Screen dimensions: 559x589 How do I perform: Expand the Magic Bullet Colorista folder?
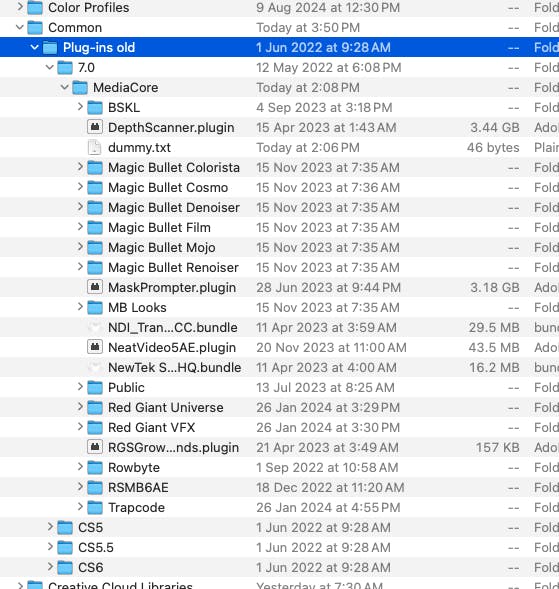click(80, 167)
